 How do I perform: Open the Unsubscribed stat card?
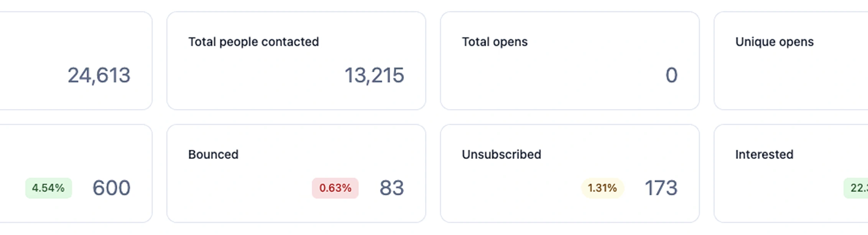570,173
